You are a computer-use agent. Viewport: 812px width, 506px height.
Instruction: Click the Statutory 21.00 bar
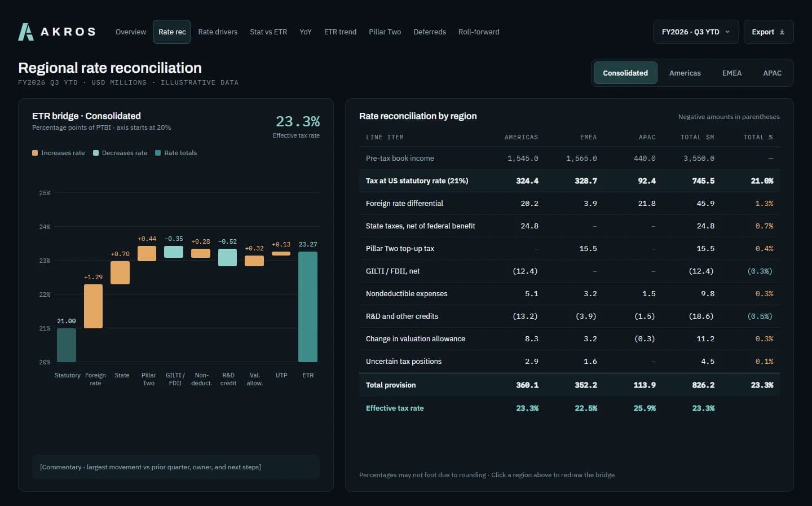tap(67, 345)
